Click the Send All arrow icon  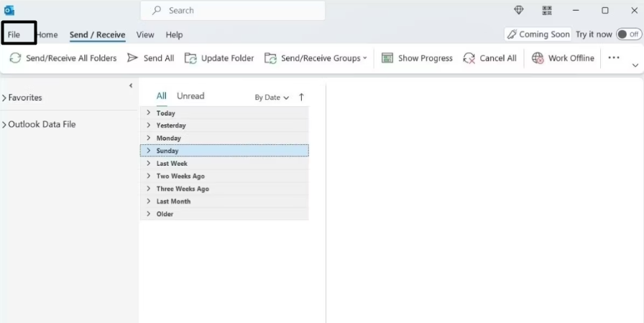click(x=132, y=58)
